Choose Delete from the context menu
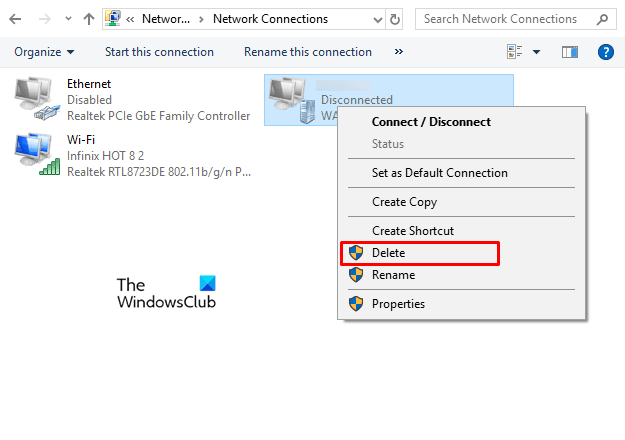This screenshot has width=625, height=440. (x=388, y=253)
